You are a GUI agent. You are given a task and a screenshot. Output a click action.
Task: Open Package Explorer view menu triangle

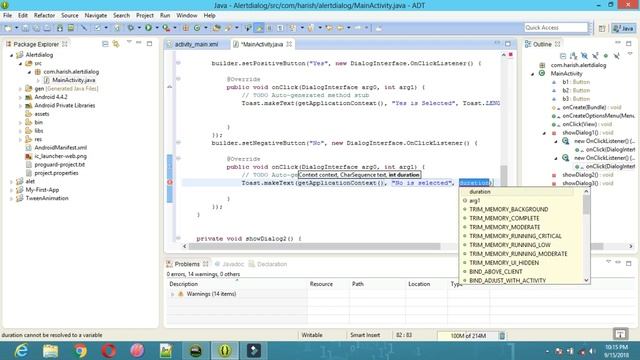129,42
